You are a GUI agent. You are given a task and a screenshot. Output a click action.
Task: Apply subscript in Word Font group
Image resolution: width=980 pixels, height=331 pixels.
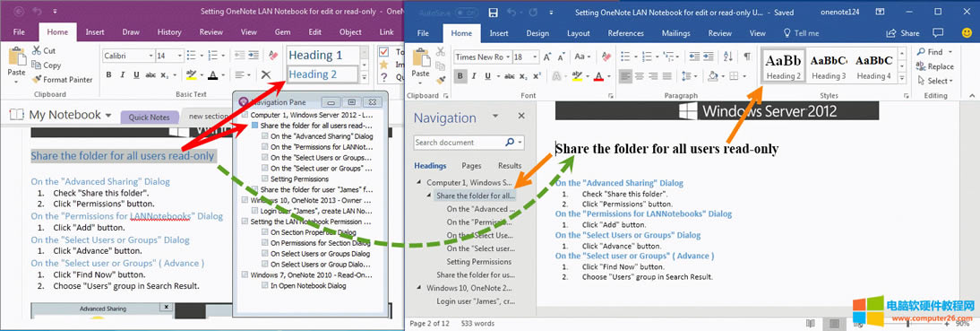(524, 76)
